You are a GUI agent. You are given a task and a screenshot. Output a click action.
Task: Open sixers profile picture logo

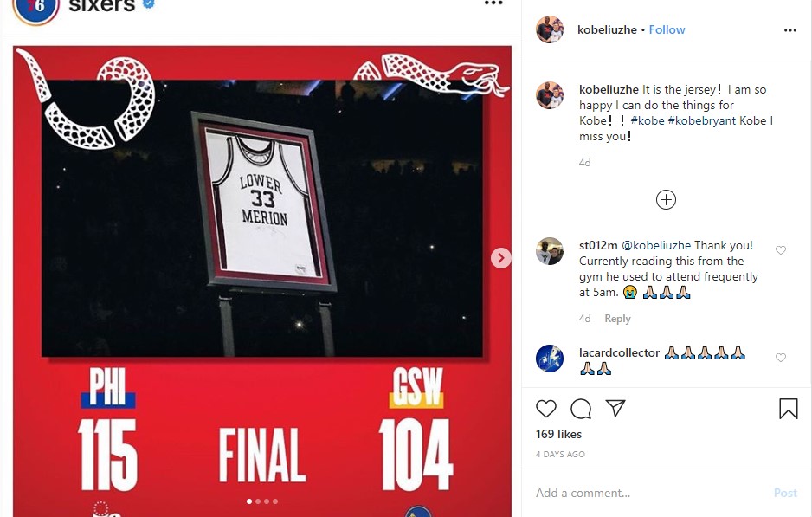[x=35, y=9]
